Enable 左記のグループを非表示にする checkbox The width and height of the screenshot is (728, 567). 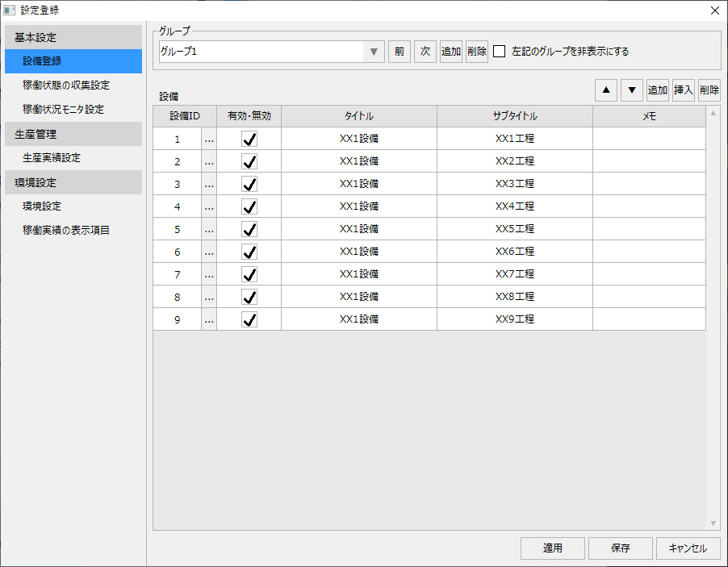[499, 51]
